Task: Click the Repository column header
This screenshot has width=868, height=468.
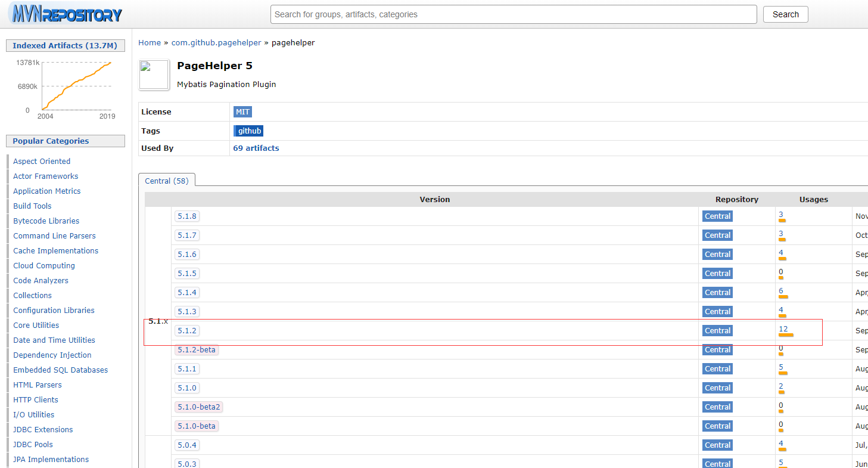Action: click(x=737, y=199)
